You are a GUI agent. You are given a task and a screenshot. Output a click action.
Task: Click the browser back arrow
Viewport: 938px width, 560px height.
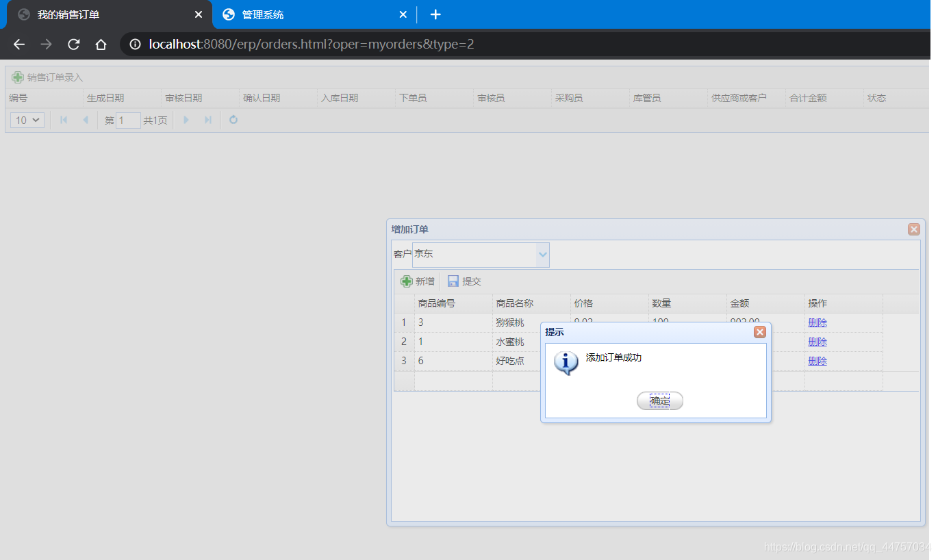pos(19,44)
